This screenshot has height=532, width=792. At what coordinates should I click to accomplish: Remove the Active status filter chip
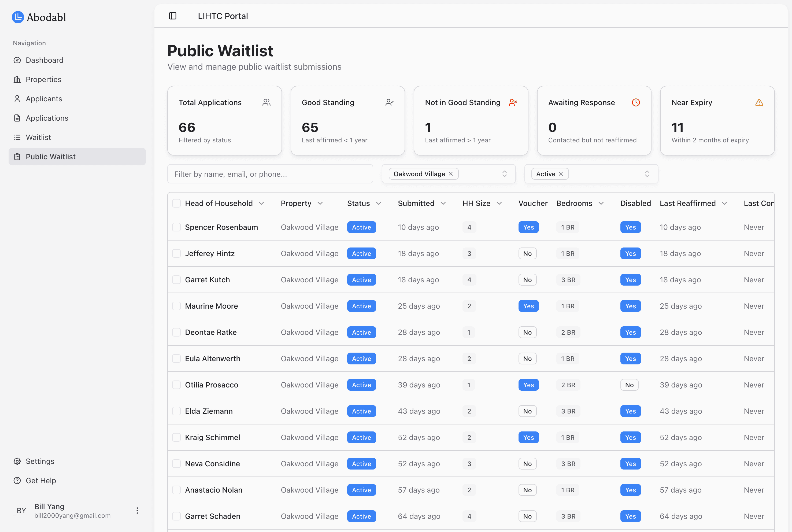(x=561, y=174)
